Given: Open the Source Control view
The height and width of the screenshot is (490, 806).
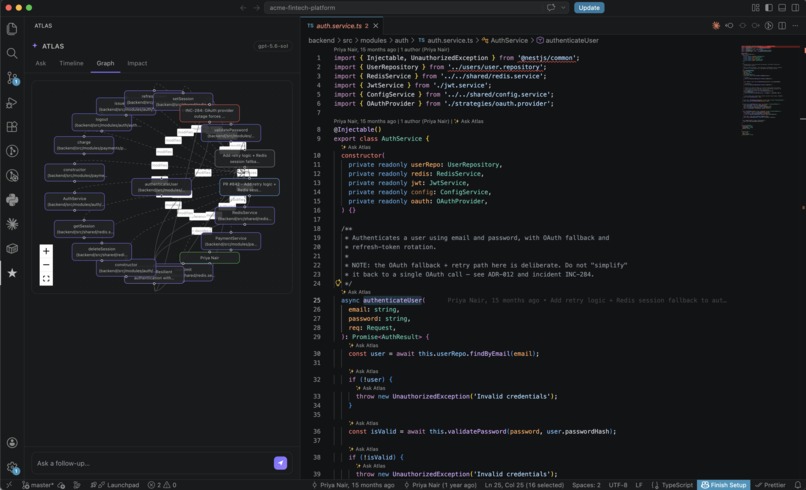Looking at the screenshot, I should pyautogui.click(x=12, y=78).
